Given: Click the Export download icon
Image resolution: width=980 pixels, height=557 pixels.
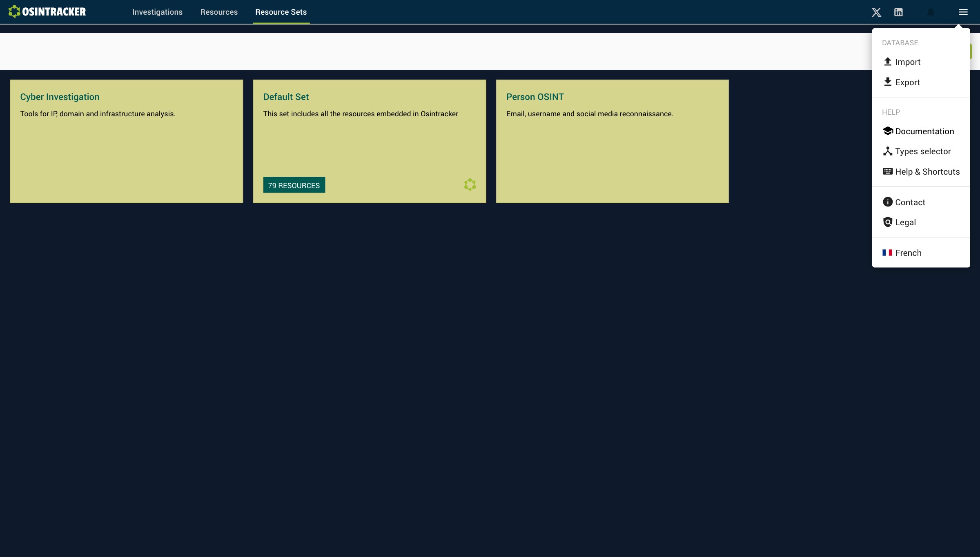Looking at the screenshot, I should (887, 82).
